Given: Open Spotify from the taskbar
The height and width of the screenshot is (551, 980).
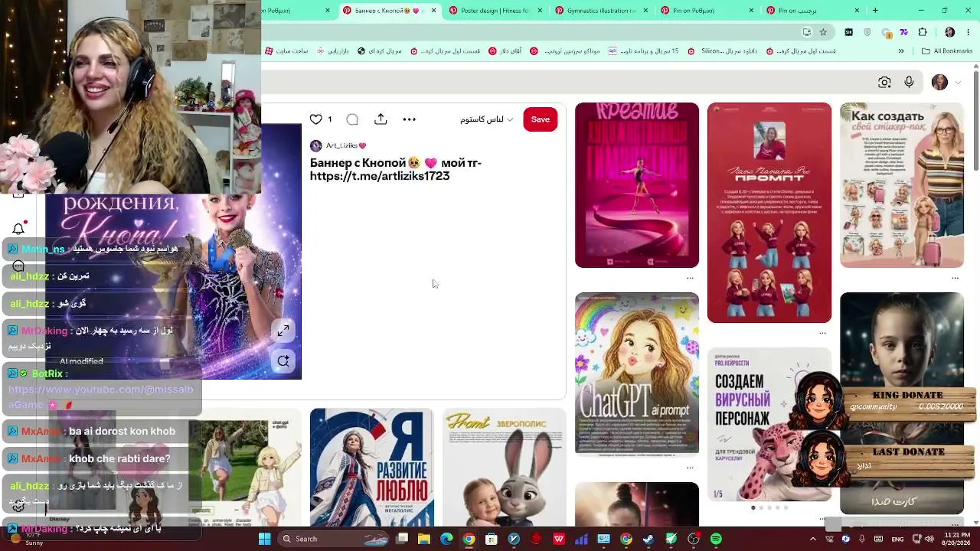Looking at the screenshot, I should 716,539.
